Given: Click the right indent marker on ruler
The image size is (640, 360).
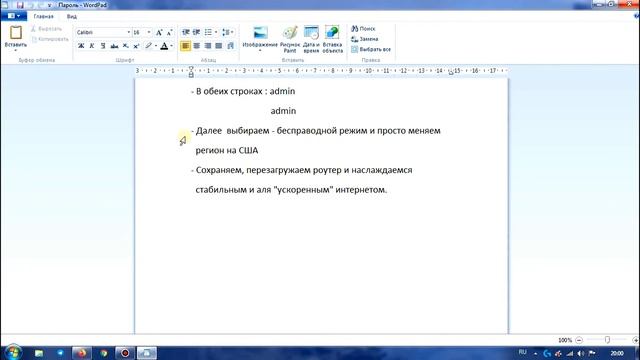Looking at the screenshot, I should [451, 73].
